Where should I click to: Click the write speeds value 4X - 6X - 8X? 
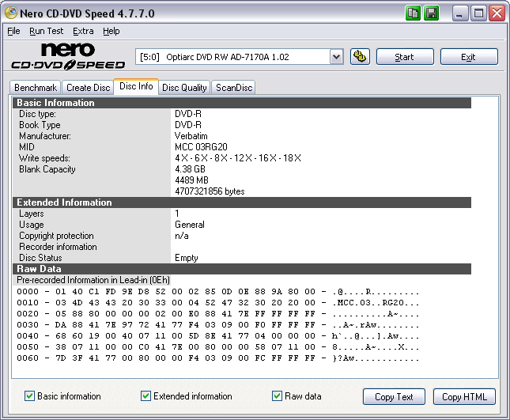238,158
